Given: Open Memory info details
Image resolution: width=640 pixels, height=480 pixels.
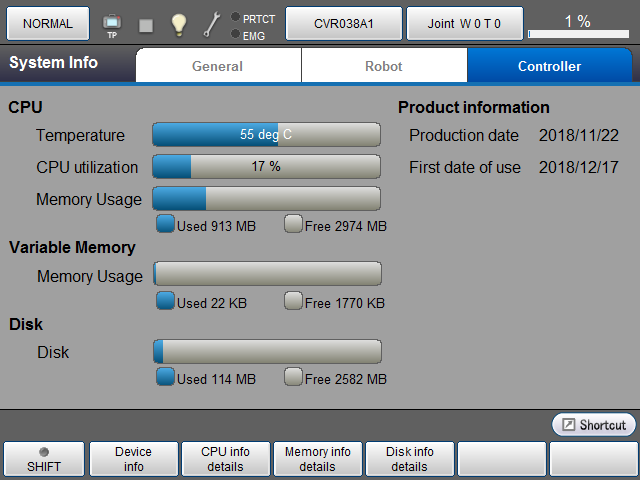Looking at the screenshot, I should [318, 459].
